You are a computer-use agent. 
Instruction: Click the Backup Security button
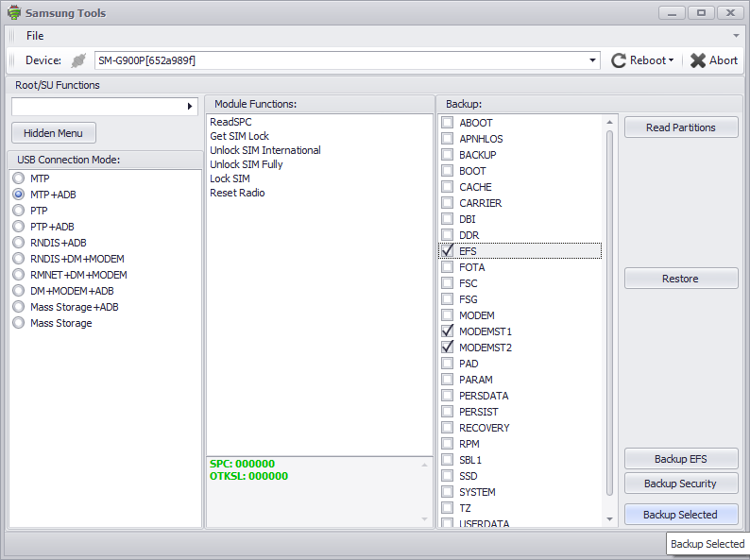coord(681,484)
